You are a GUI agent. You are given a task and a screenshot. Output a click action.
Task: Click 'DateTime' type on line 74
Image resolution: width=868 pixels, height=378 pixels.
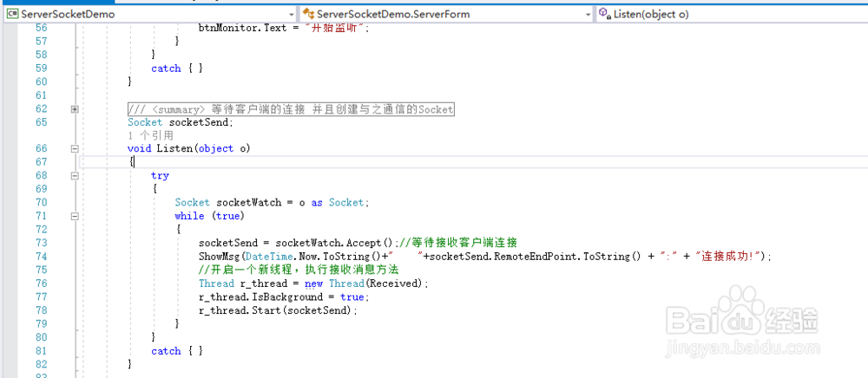268,257
